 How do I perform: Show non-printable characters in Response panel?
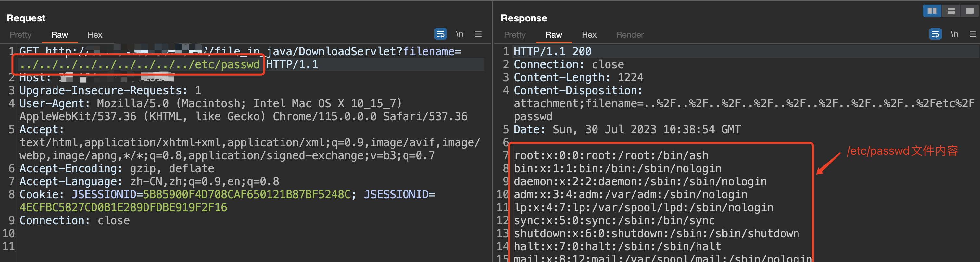954,34
